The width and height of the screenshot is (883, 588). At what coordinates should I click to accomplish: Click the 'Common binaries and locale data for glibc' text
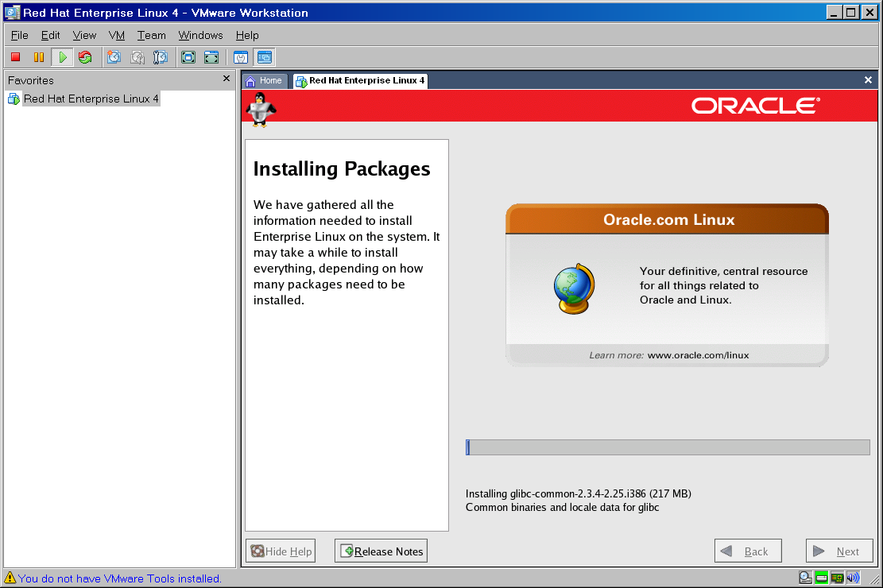click(x=562, y=508)
